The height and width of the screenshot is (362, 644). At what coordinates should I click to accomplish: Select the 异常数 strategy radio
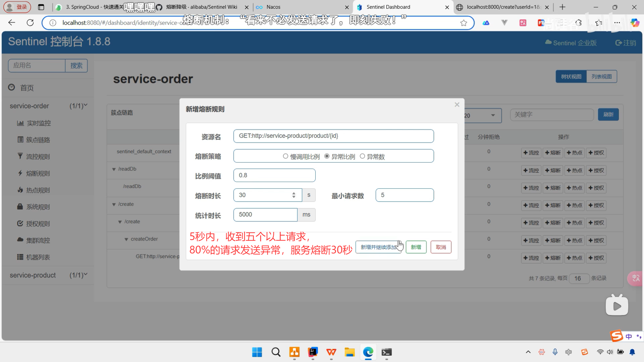pyautogui.click(x=362, y=156)
